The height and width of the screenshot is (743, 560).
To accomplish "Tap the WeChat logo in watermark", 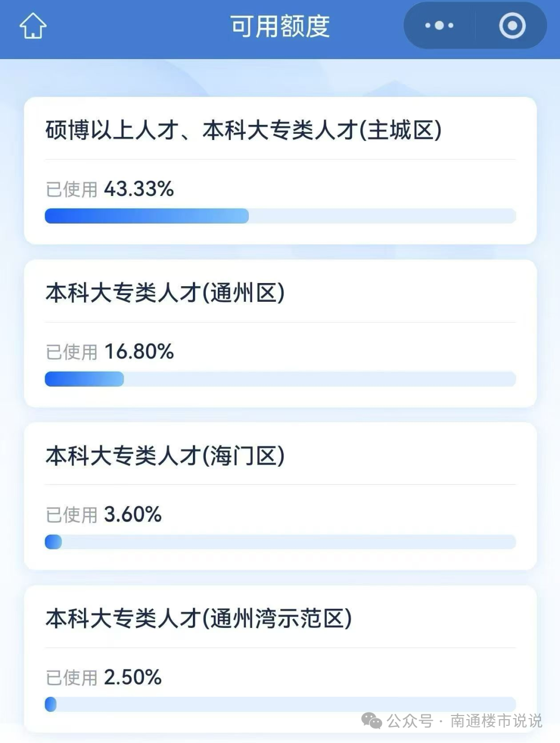I will click(x=372, y=720).
